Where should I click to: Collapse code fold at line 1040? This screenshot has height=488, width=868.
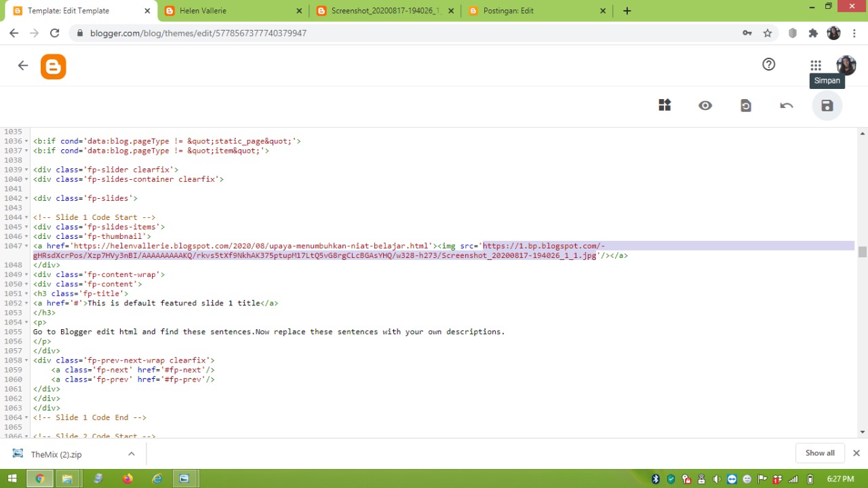[26, 179]
